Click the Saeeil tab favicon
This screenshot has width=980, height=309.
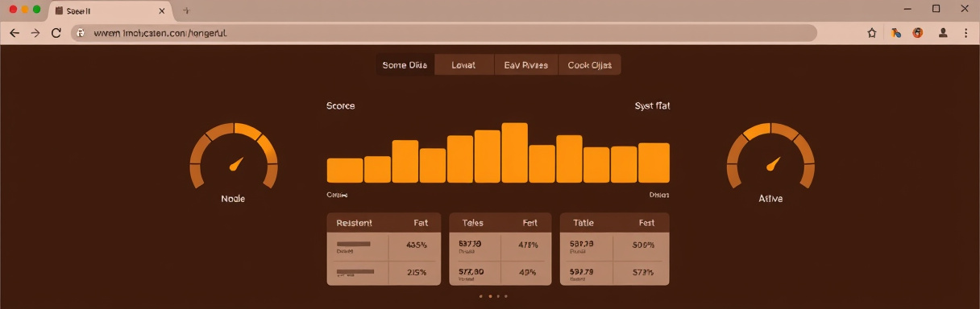[x=59, y=11]
